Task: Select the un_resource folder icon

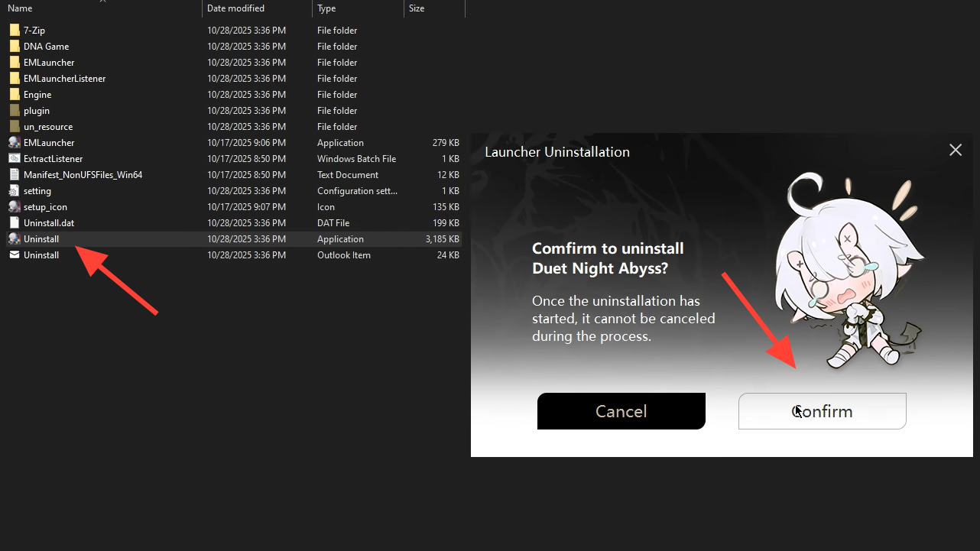Action: click(x=14, y=127)
